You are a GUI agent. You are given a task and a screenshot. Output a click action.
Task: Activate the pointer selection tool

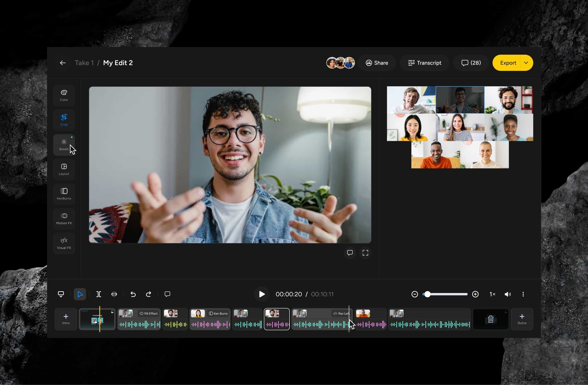[x=80, y=294]
